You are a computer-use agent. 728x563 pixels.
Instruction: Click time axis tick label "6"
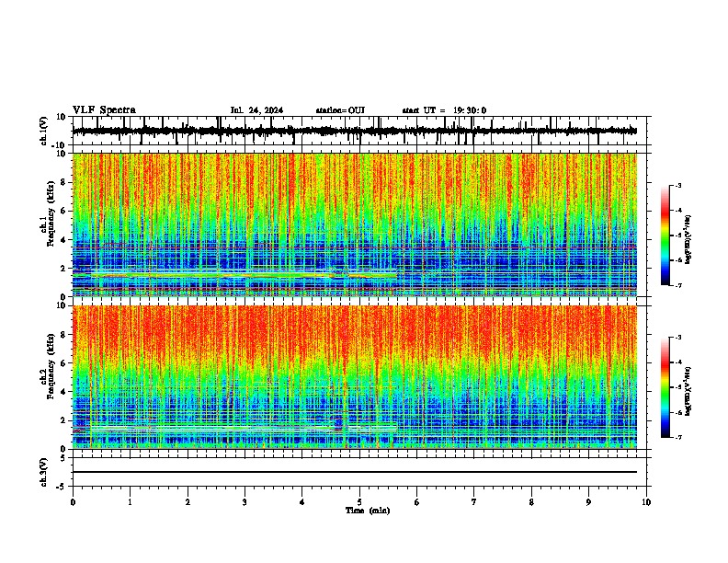point(417,502)
